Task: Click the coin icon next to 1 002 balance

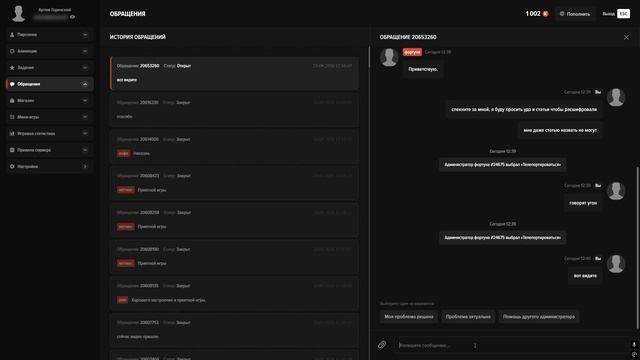Action: point(545,14)
